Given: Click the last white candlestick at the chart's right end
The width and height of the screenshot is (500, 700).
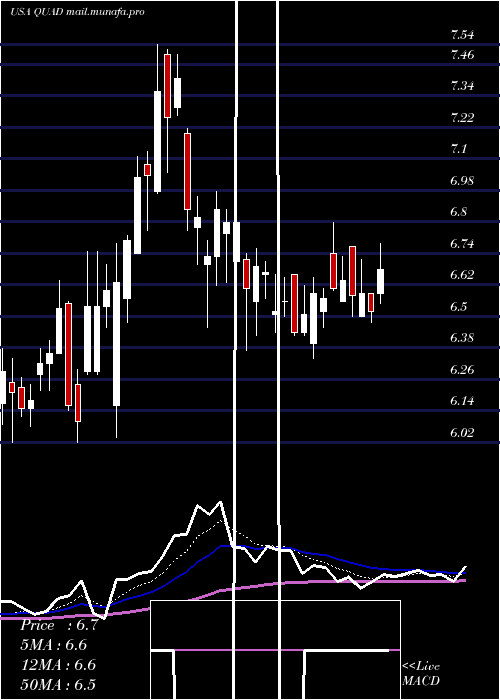Looking at the screenshot, I should pos(381,281).
